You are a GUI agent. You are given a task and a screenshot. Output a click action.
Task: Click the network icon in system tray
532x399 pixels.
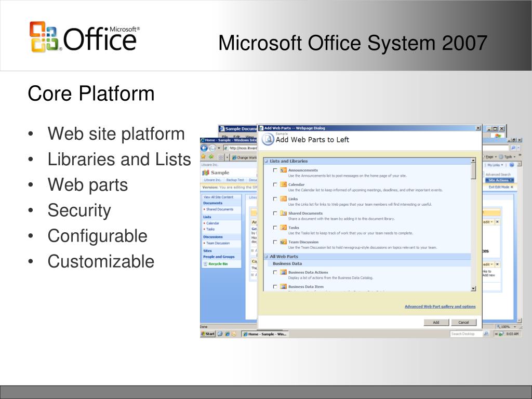[x=501, y=334]
